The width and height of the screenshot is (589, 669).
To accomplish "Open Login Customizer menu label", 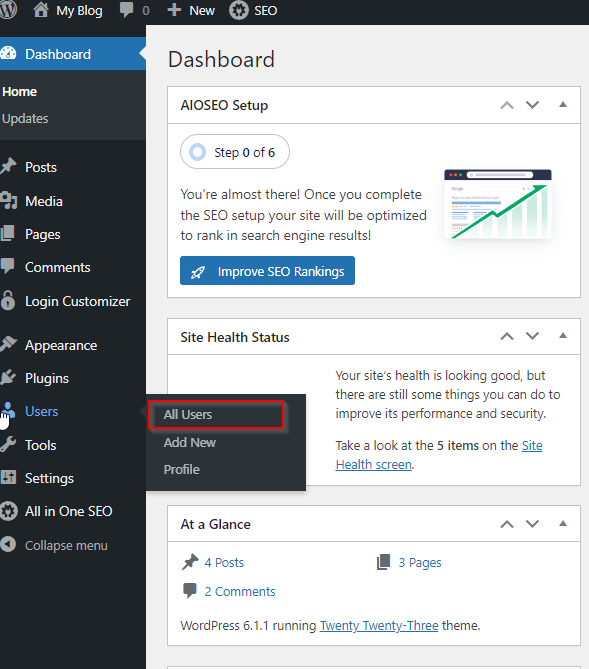I will pyautogui.click(x=77, y=301).
